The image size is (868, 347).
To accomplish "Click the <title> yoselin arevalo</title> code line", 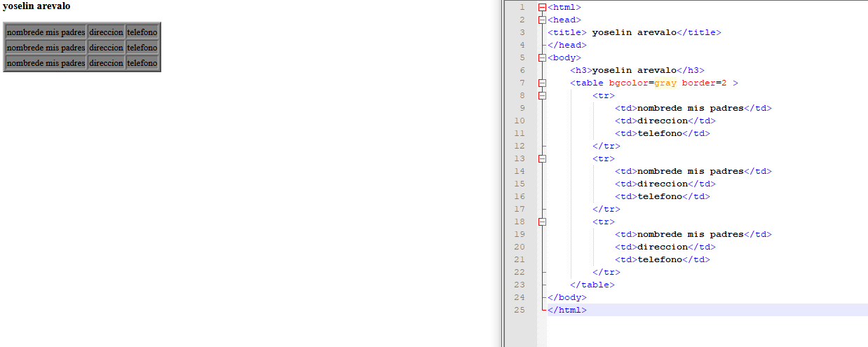I will pos(635,32).
